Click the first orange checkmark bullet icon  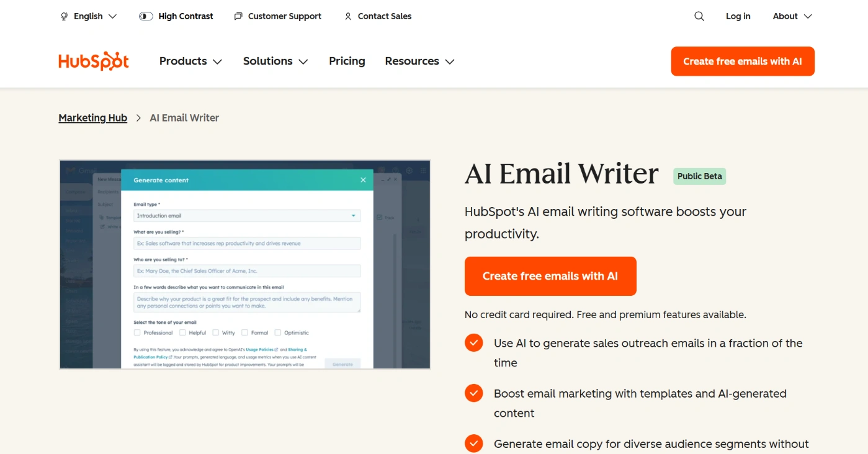(x=473, y=343)
